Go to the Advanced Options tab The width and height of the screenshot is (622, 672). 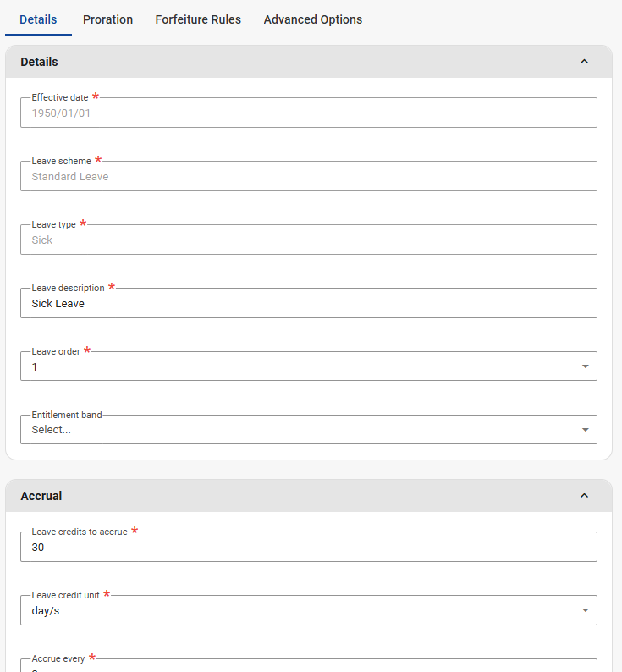click(312, 19)
